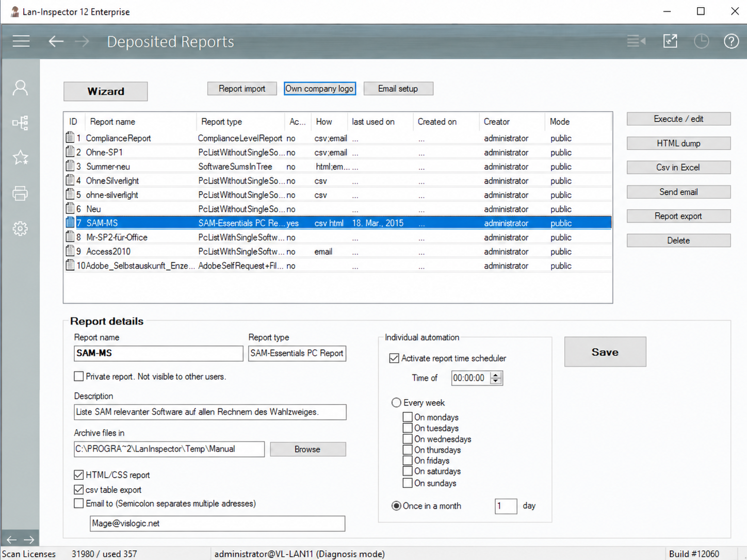
Task: Open the help question mark icon
Action: (x=731, y=41)
